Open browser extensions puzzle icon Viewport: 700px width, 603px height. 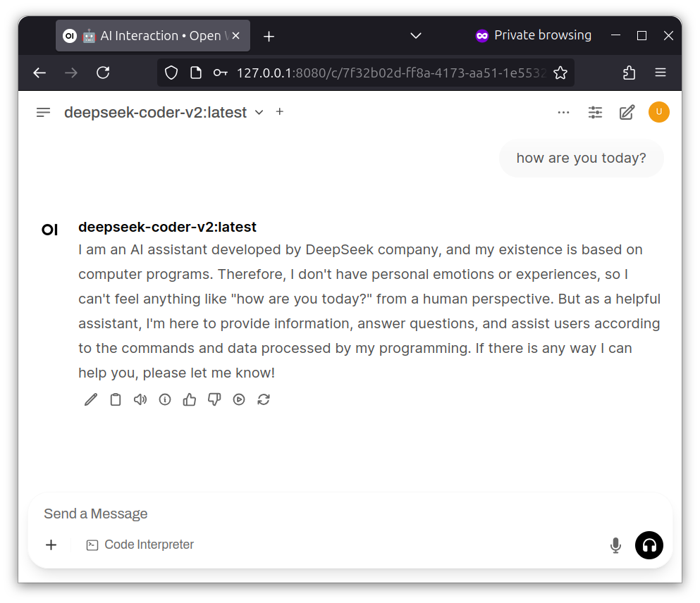pos(629,73)
